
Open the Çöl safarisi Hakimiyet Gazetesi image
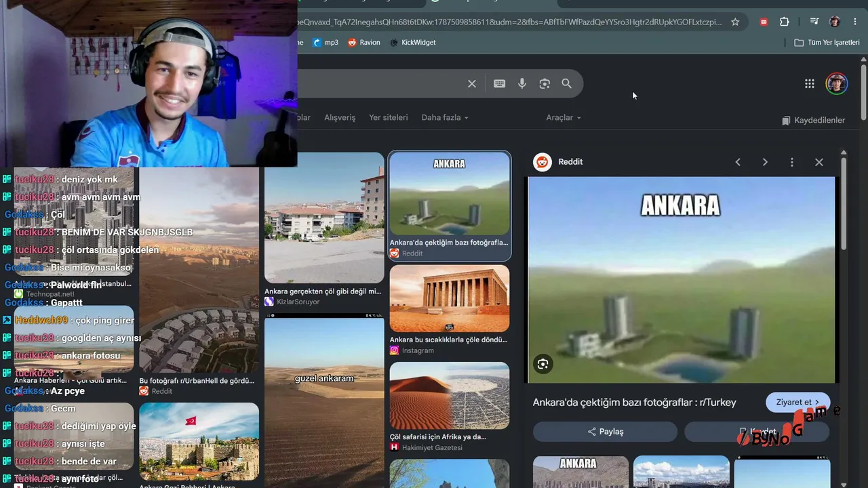pyautogui.click(x=450, y=395)
